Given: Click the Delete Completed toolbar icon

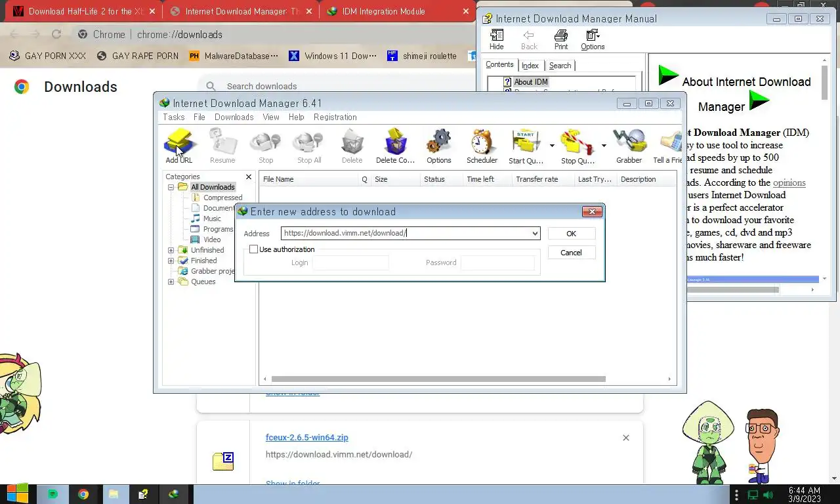Looking at the screenshot, I should pos(395,146).
